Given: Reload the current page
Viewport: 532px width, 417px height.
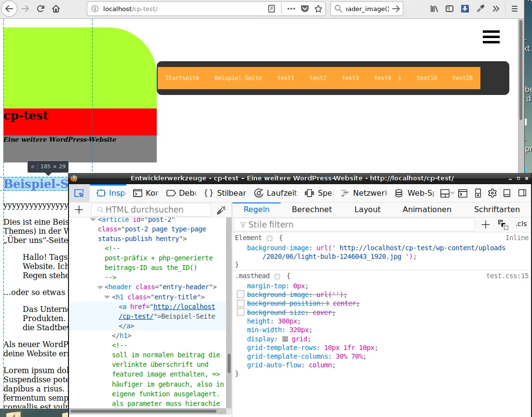Looking at the screenshot, I should click(41, 9).
